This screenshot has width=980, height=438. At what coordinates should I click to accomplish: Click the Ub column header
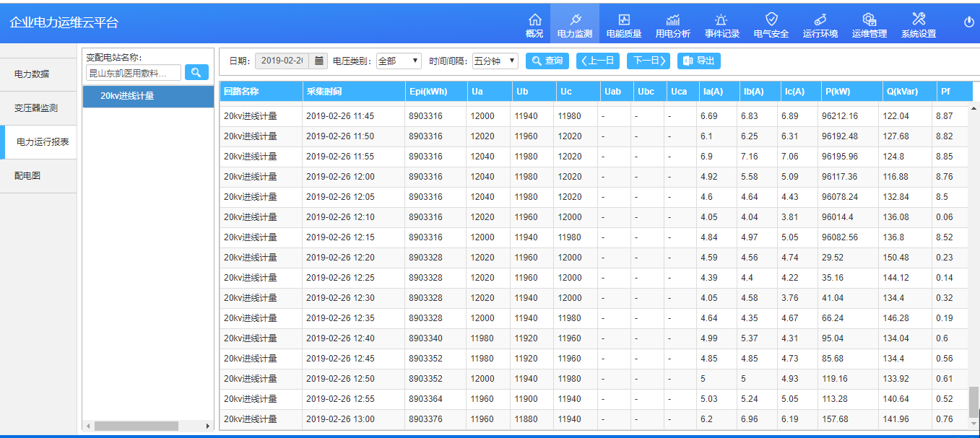[533, 92]
